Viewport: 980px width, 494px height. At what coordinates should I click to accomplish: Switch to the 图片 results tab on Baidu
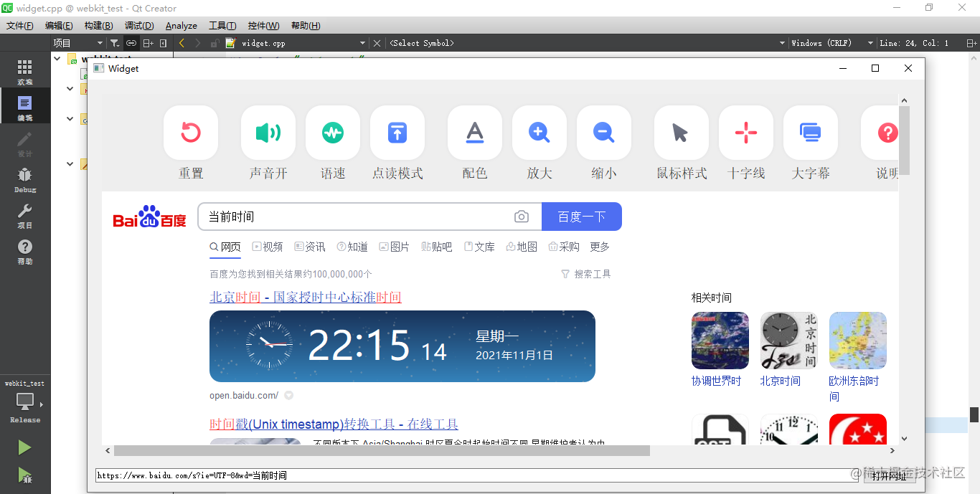coord(393,246)
